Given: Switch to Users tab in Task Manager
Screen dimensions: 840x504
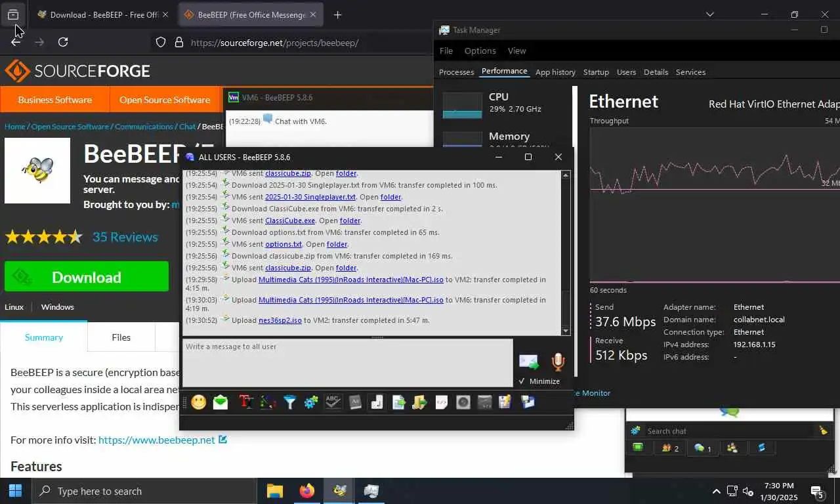Looking at the screenshot, I should pyautogui.click(x=627, y=72).
